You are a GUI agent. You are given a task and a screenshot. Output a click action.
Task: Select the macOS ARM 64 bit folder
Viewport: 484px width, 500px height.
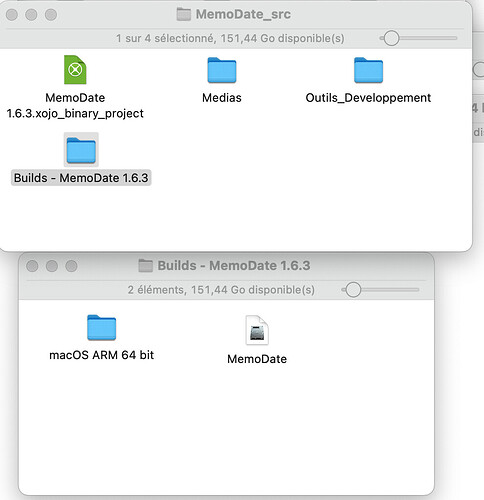pyautogui.click(x=102, y=327)
